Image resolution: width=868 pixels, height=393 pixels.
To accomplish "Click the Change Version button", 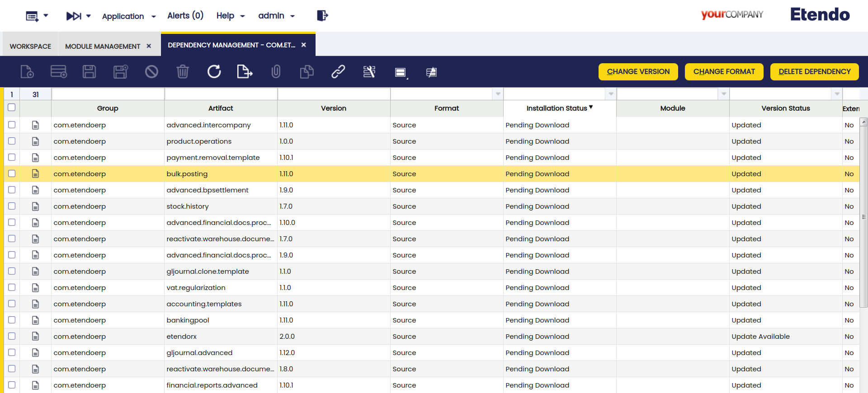I will (638, 72).
